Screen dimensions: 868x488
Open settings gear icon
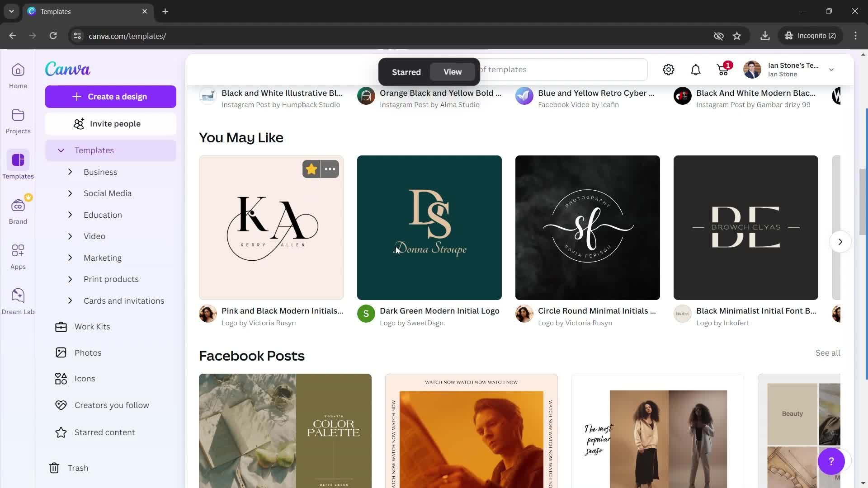pyautogui.click(x=669, y=70)
